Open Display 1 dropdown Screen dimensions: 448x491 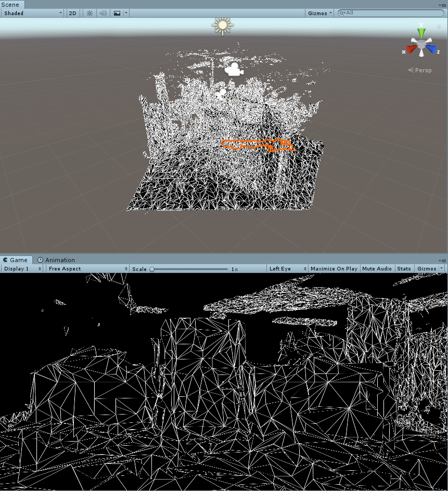pyautogui.click(x=22, y=269)
